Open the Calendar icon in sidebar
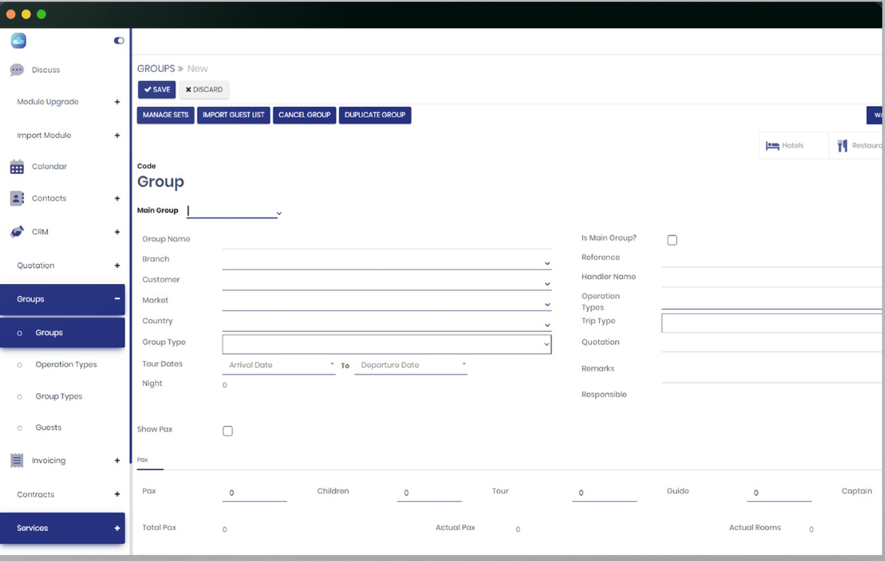 [x=17, y=166]
